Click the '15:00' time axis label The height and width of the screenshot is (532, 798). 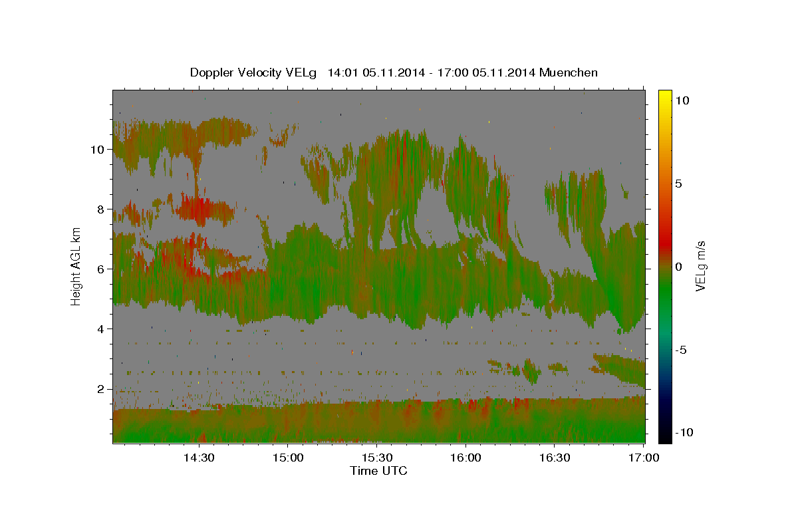click(x=287, y=458)
